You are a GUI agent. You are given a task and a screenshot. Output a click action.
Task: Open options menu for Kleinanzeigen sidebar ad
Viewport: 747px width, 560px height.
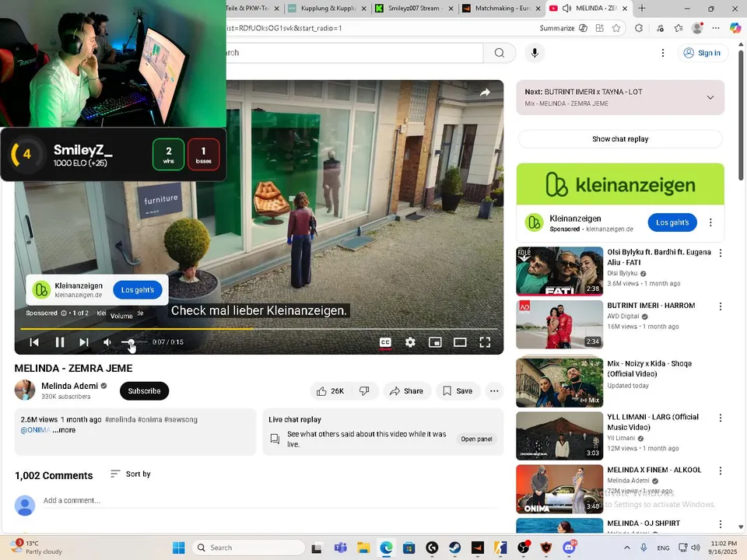[x=710, y=222]
